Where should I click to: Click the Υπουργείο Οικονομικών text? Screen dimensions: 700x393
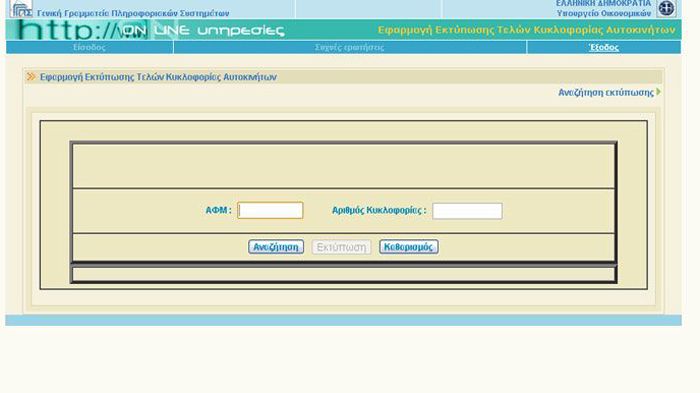(x=604, y=13)
